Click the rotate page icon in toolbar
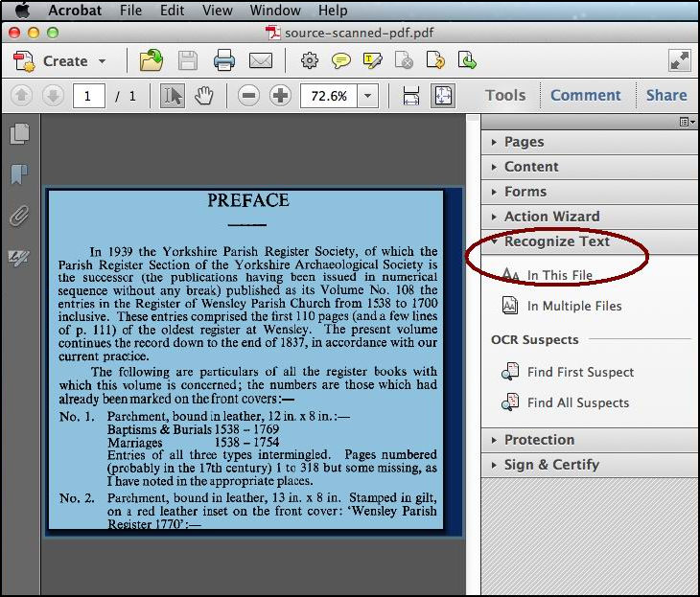 pyautogui.click(x=435, y=60)
